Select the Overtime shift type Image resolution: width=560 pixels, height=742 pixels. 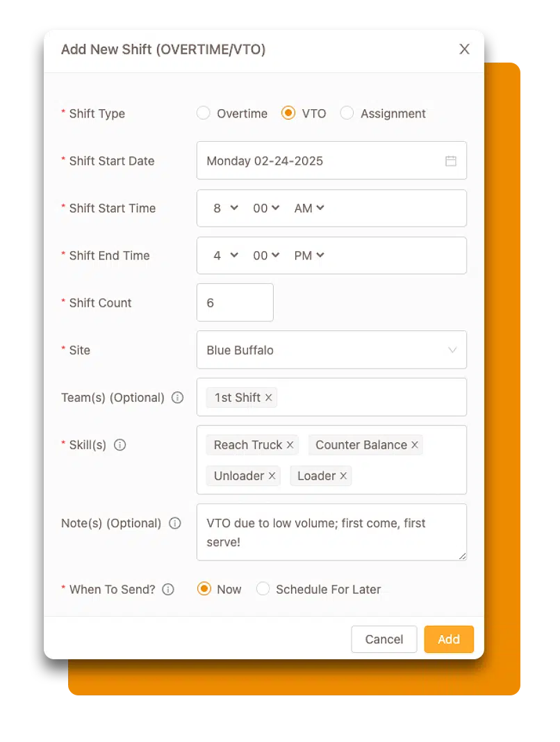click(x=204, y=113)
